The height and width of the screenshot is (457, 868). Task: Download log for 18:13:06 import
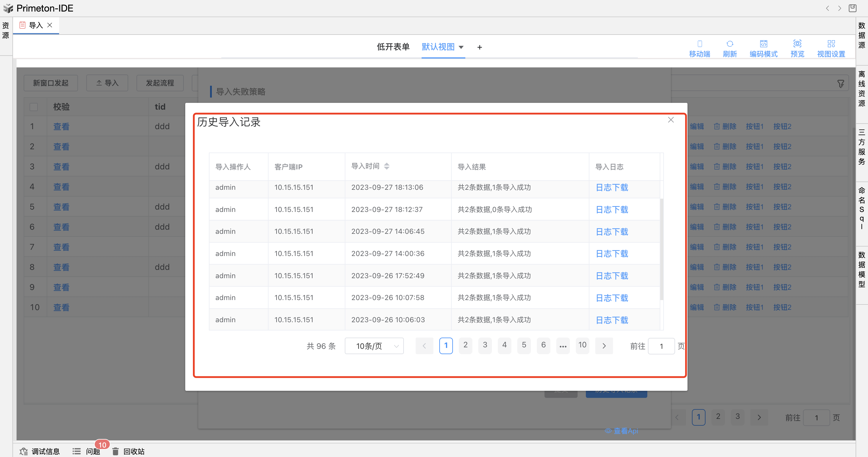click(x=612, y=188)
